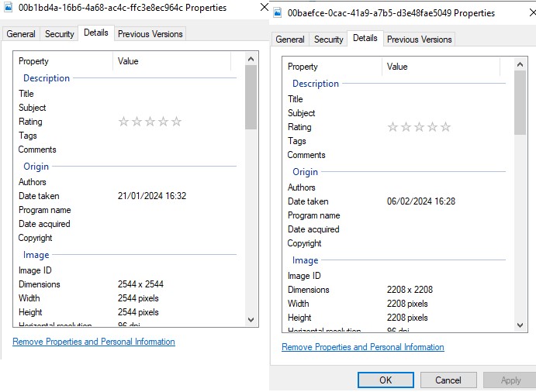Open Previous Versions tab in left window
536x392 pixels.
pos(150,34)
